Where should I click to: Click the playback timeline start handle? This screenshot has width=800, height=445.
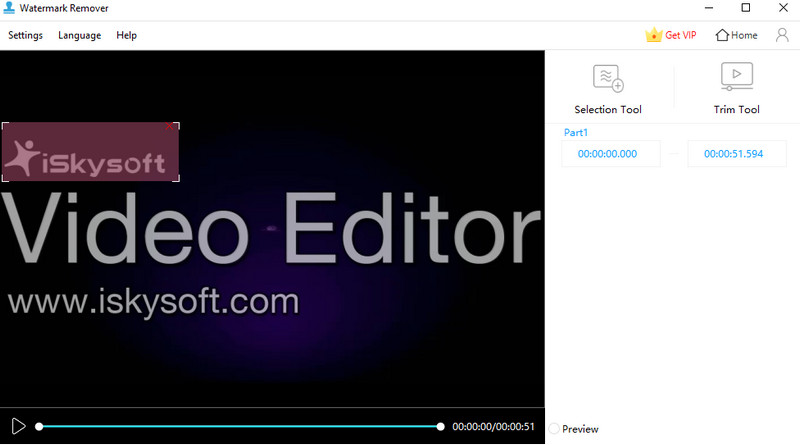[x=39, y=427]
